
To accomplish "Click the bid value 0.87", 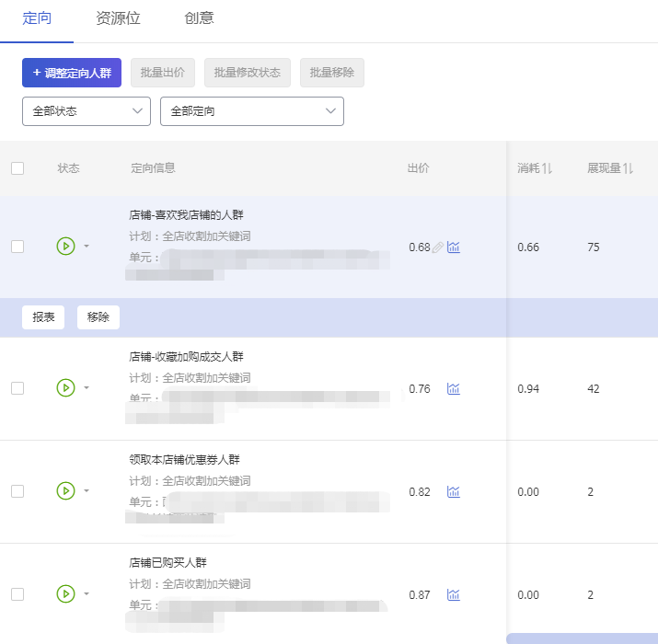I will click(x=420, y=595).
